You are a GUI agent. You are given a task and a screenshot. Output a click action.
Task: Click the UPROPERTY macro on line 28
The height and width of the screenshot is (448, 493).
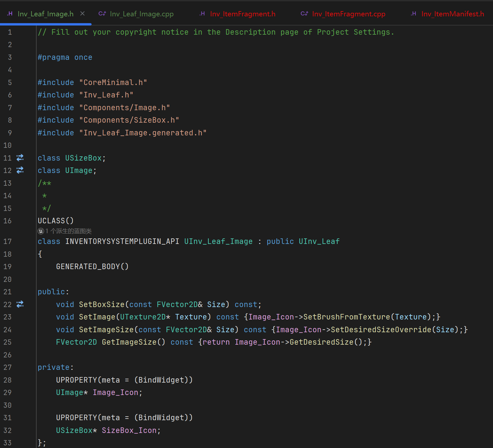[77, 380]
